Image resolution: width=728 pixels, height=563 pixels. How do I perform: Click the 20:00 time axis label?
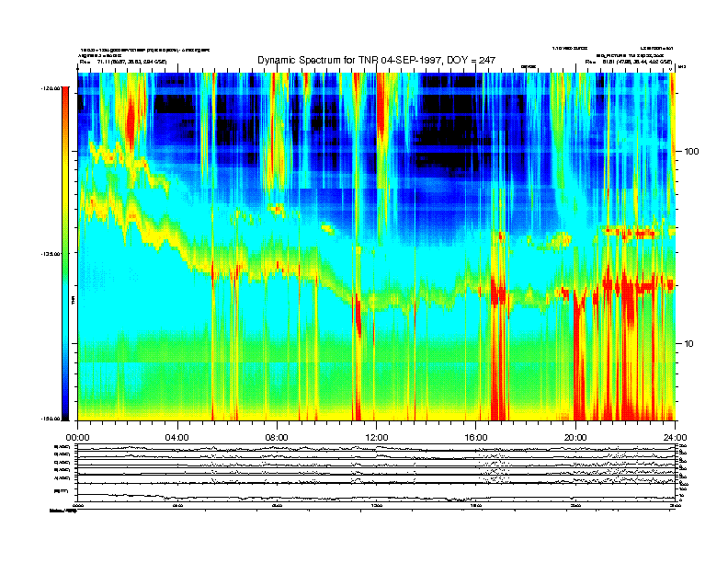point(575,438)
